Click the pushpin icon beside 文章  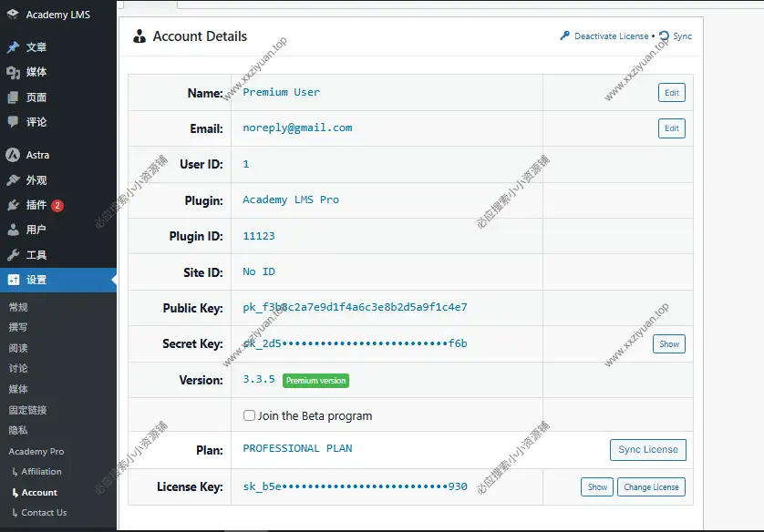pyautogui.click(x=13, y=47)
